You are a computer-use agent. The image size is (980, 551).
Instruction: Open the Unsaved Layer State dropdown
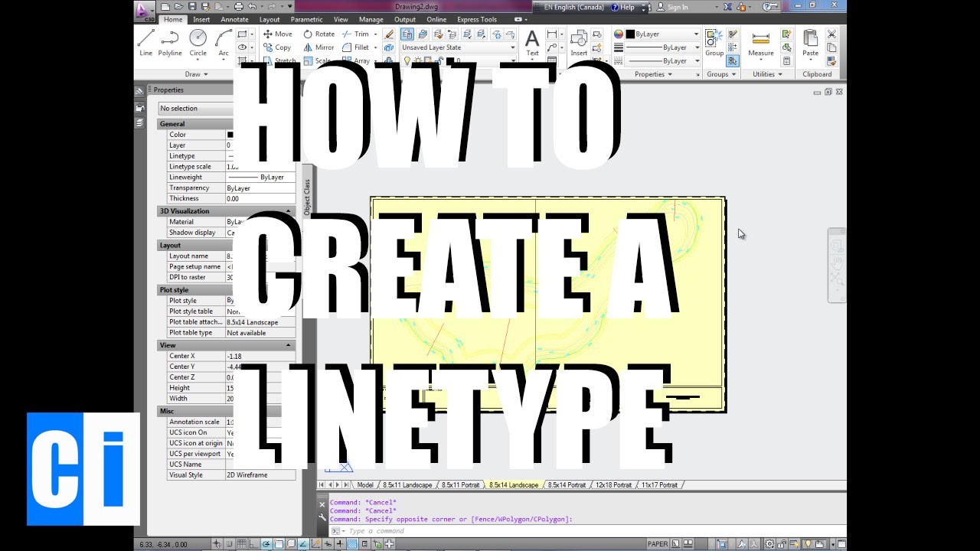click(459, 47)
